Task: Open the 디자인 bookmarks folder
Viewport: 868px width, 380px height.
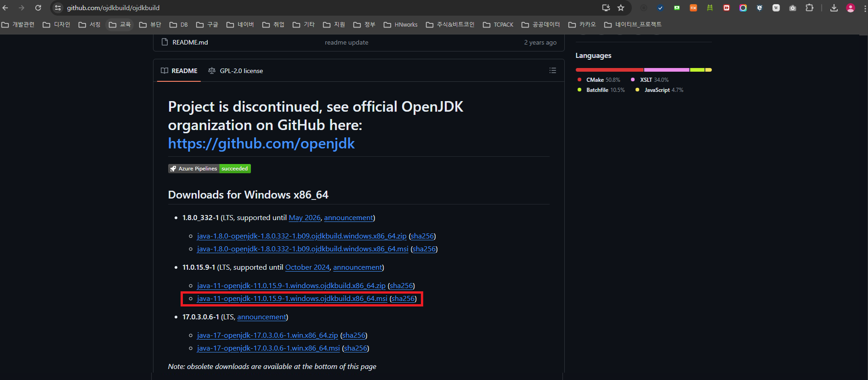Action: click(57, 24)
